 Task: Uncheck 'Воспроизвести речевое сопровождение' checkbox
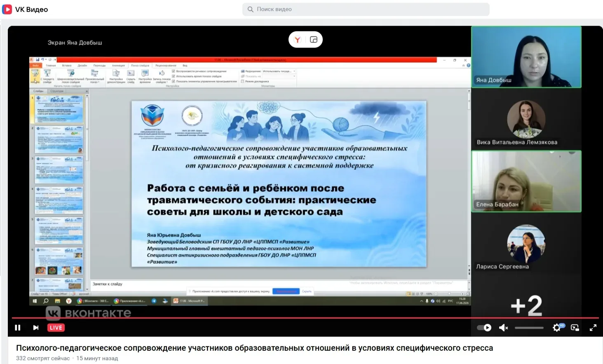click(174, 71)
